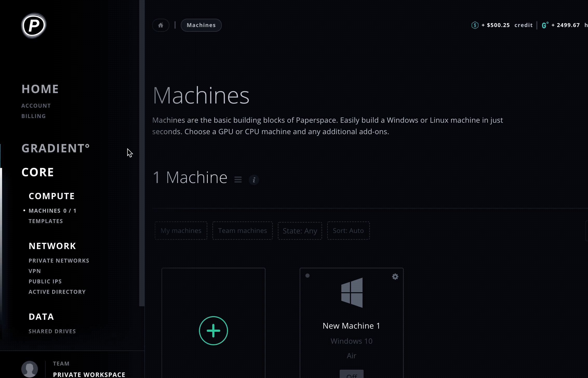Click the Machines breadcrumb button

pyautogui.click(x=201, y=25)
